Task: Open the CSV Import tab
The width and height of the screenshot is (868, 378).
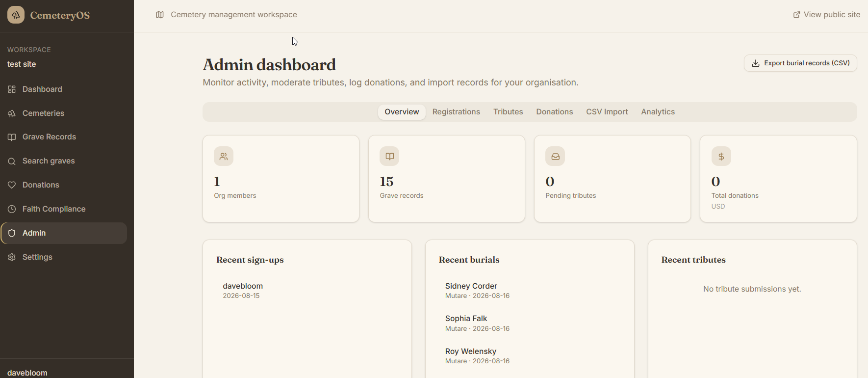Action: pos(607,112)
